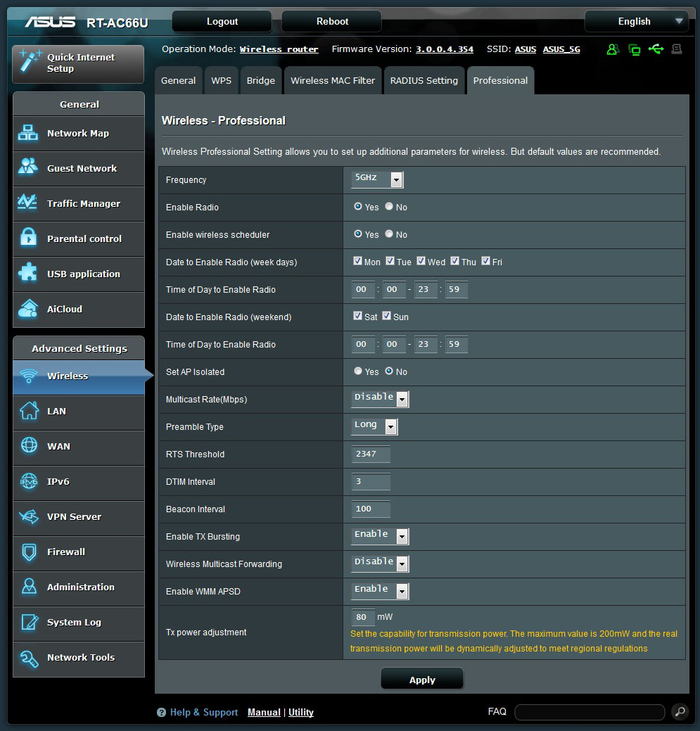The width and height of the screenshot is (700, 731).
Task: Select the Professional tab
Action: point(500,81)
